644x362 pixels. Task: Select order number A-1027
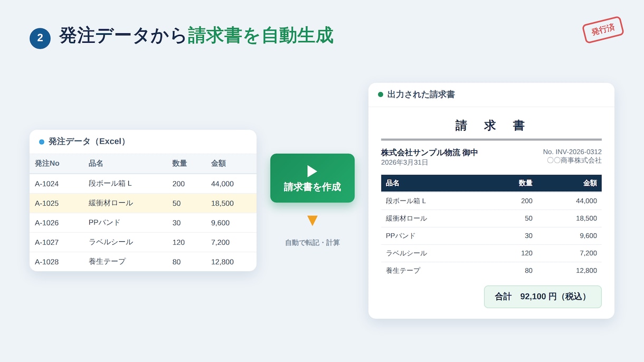47,242
